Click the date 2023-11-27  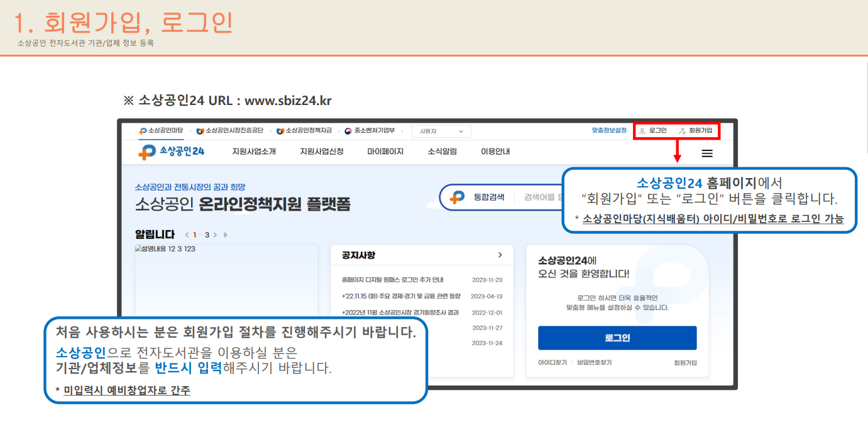[487, 328]
